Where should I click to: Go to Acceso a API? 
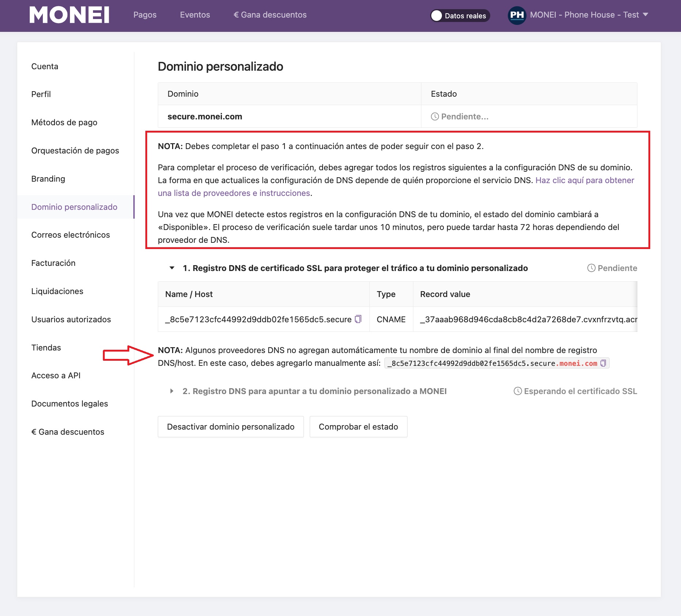(56, 375)
